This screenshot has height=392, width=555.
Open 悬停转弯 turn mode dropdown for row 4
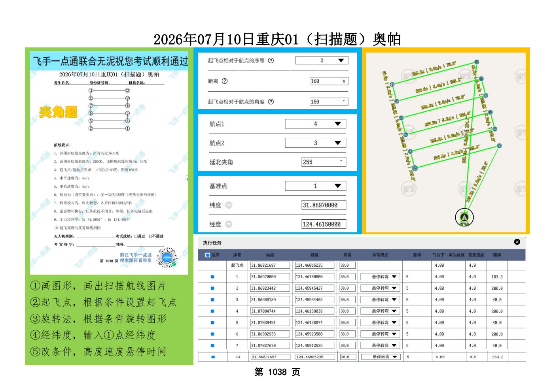(380, 311)
